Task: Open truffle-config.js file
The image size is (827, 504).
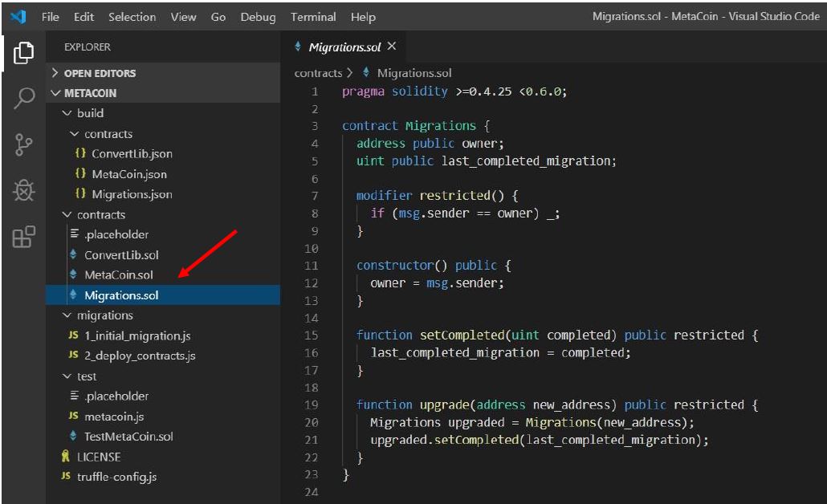Action: [x=116, y=477]
